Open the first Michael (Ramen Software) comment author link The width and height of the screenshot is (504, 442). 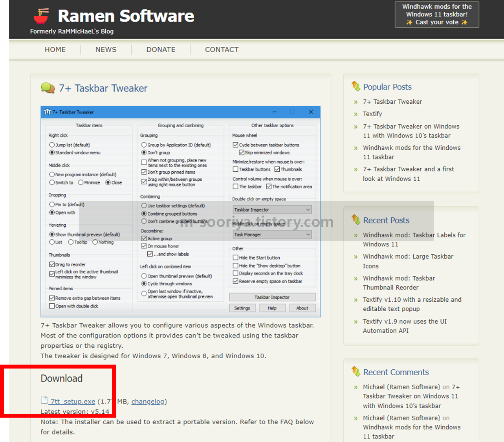point(401,387)
